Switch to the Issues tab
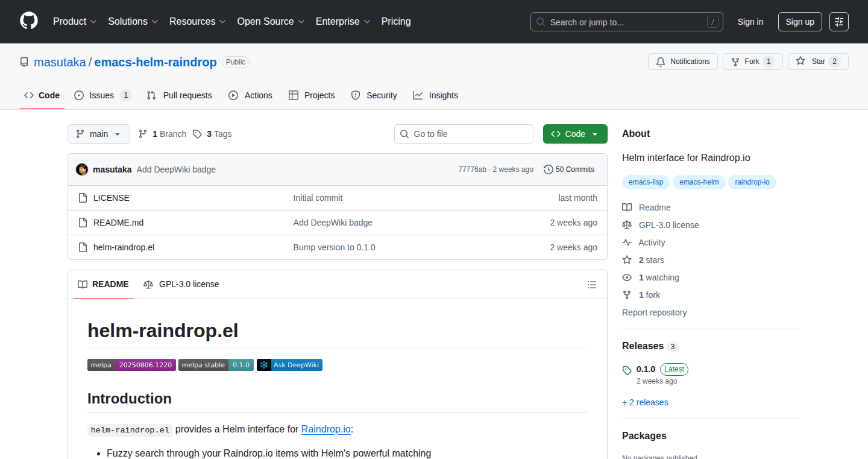Image resolution: width=868 pixels, height=459 pixels. 102,95
